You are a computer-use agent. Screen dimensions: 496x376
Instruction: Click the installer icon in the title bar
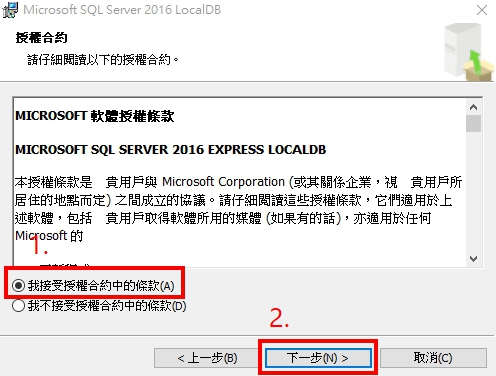click(x=10, y=10)
